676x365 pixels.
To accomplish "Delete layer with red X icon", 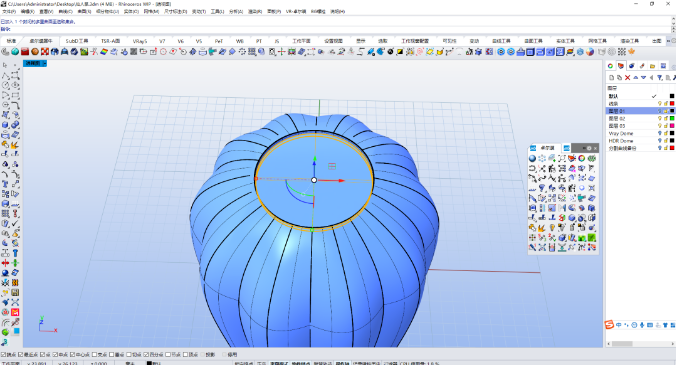I will pos(627,78).
